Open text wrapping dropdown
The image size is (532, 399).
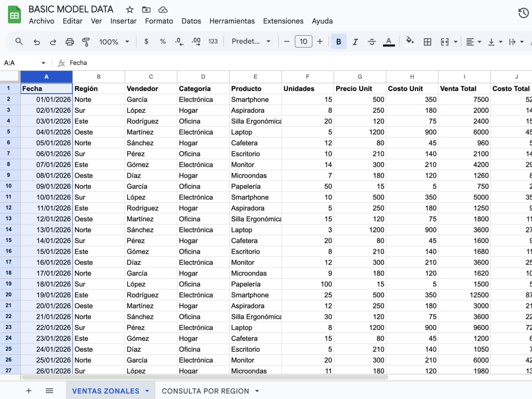pyautogui.click(x=517, y=41)
